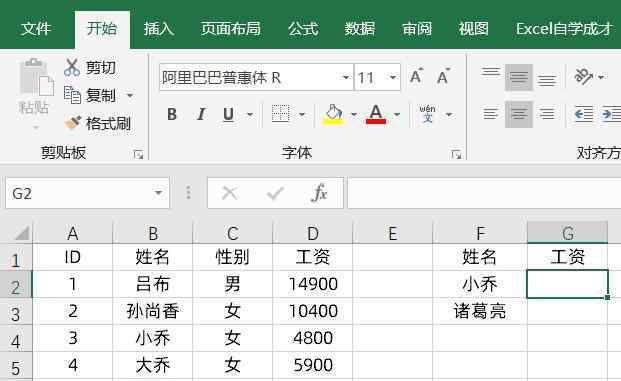
Task: Open the font name dropdown
Action: (x=346, y=77)
